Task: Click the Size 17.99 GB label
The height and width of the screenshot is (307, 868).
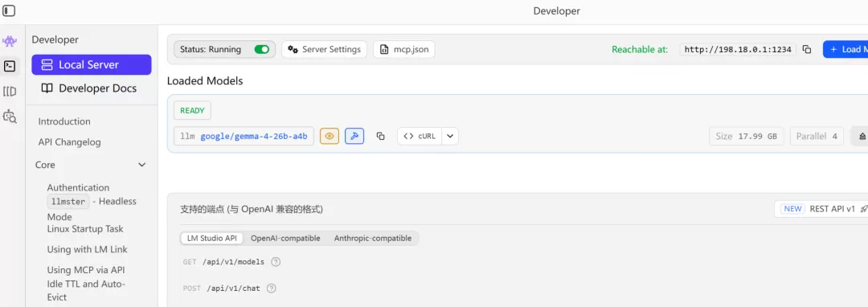Action: [x=746, y=136]
